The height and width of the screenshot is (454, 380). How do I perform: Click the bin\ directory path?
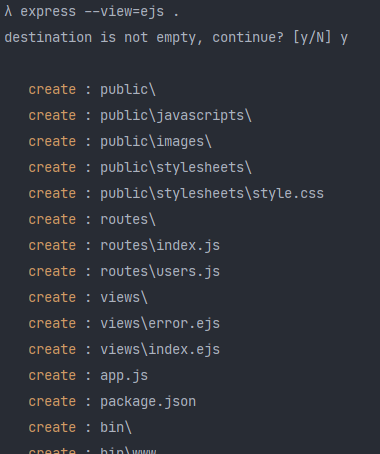(x=116, y=428)
